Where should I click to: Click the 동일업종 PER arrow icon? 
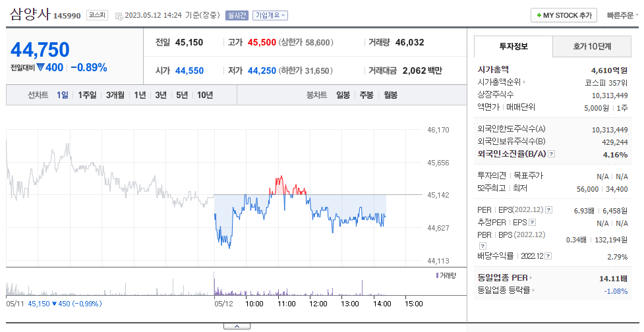531,278
